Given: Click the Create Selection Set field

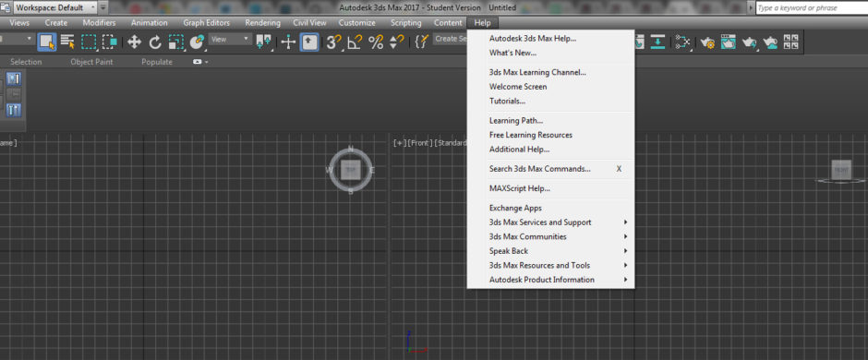Looking at the screenshot, I should pyautogui.click(x=450, y=39).
